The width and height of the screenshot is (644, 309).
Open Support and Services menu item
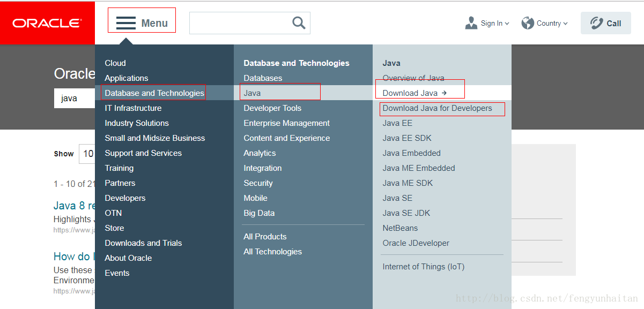pos(143,153)
